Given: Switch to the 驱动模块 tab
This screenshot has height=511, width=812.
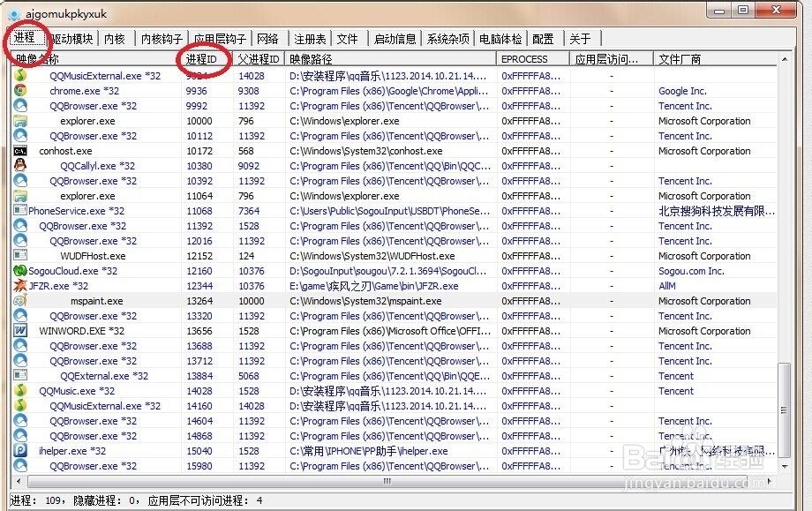Looking at the screenshot, I should [72, 39].
